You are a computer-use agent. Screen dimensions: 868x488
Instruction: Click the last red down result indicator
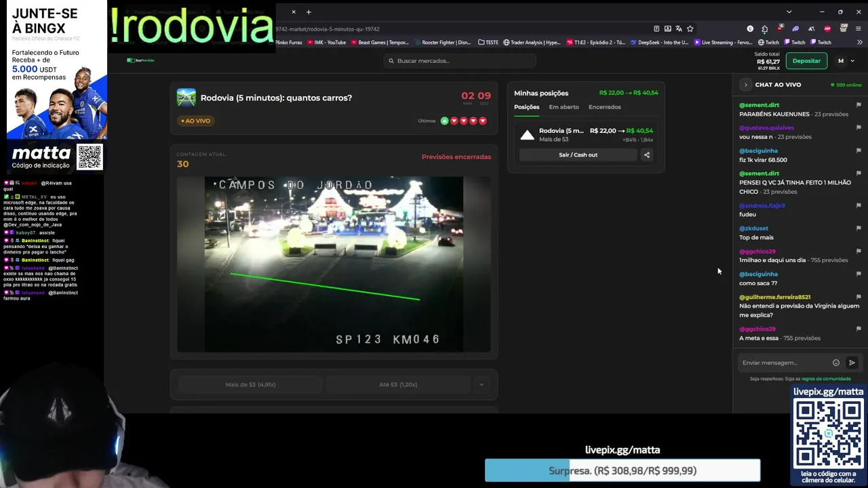click(x=483, y=121)
